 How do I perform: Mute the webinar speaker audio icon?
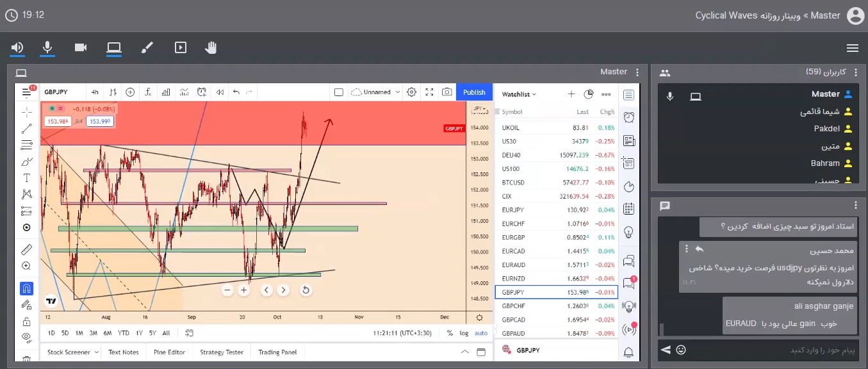[17, 47]
